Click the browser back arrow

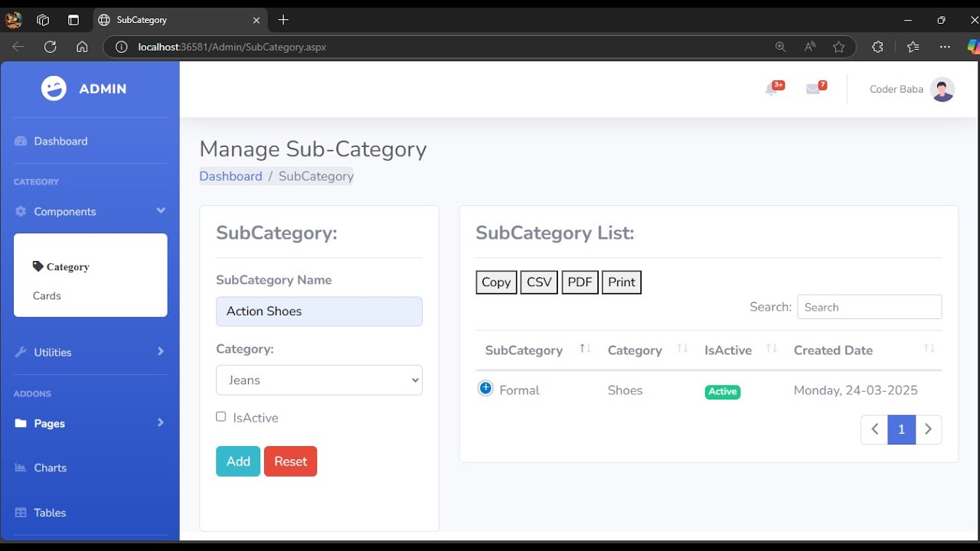pyautogui.click(x=18, y=47)
